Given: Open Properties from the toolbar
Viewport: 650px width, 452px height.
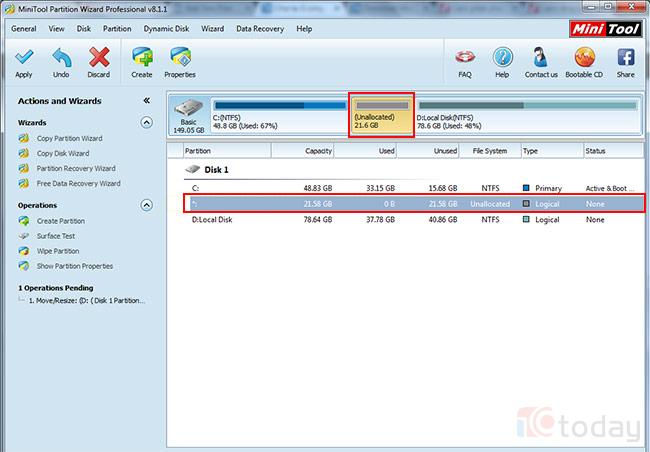Looking at the screenshot, I should (180, 57).
